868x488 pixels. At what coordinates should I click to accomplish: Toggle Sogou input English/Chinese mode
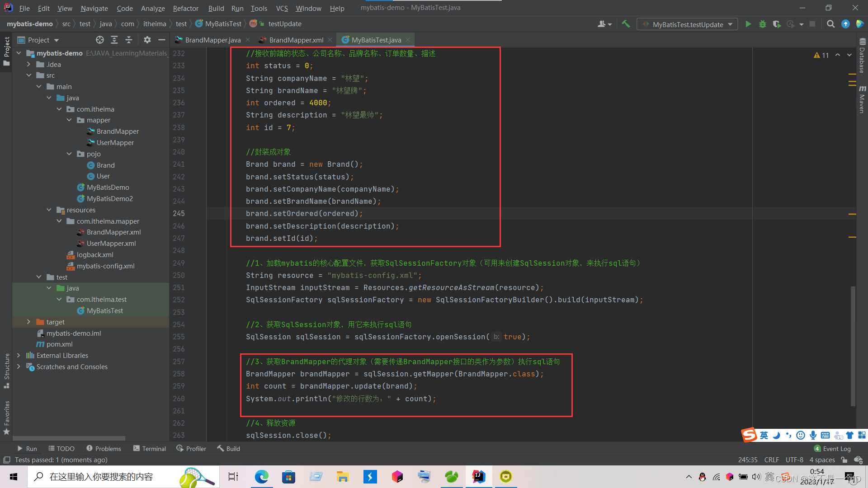point(764,435)
